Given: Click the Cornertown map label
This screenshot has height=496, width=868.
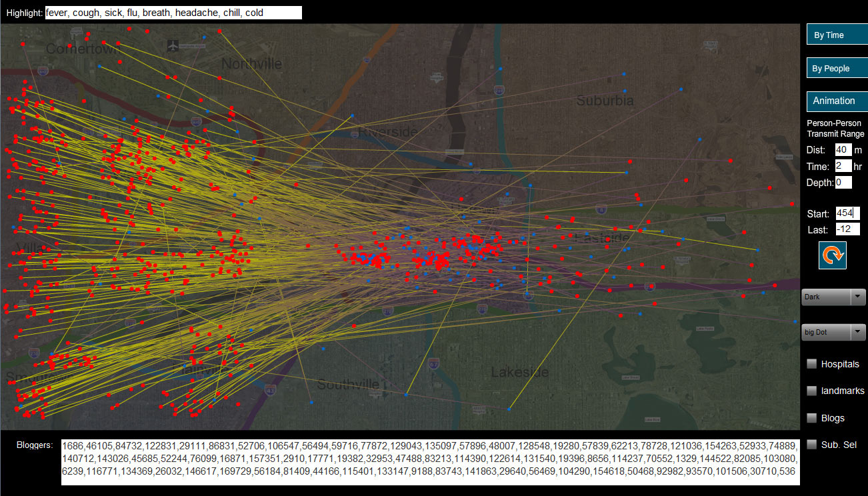Looking at the screenshot, I should click(x=83, y=49).
